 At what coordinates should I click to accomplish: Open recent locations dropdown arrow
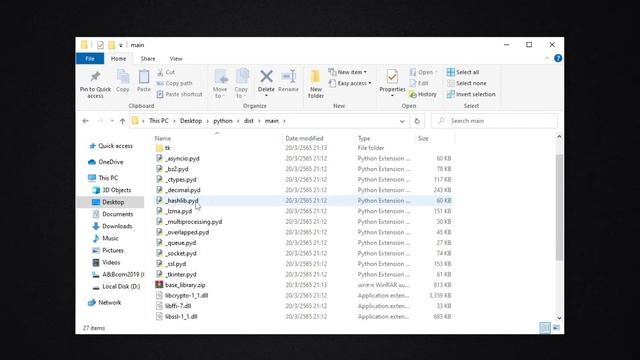click(112, 121)
